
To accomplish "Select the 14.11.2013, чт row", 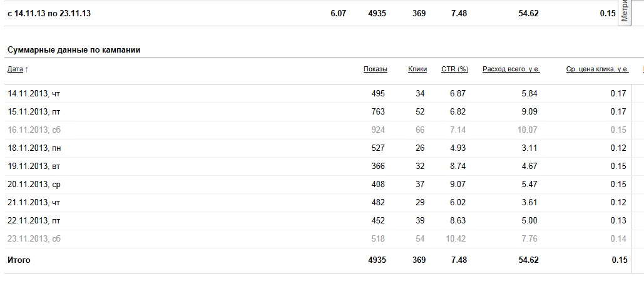I will pyautogui.click(x=317, y=94).
